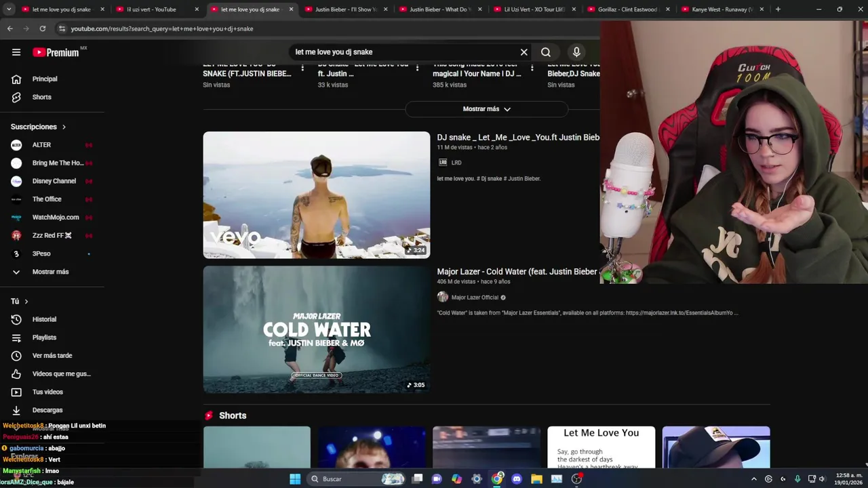Open the Major Lazer Official channel
The width and height of the screenshot is (868, 488).
[475, 298]
